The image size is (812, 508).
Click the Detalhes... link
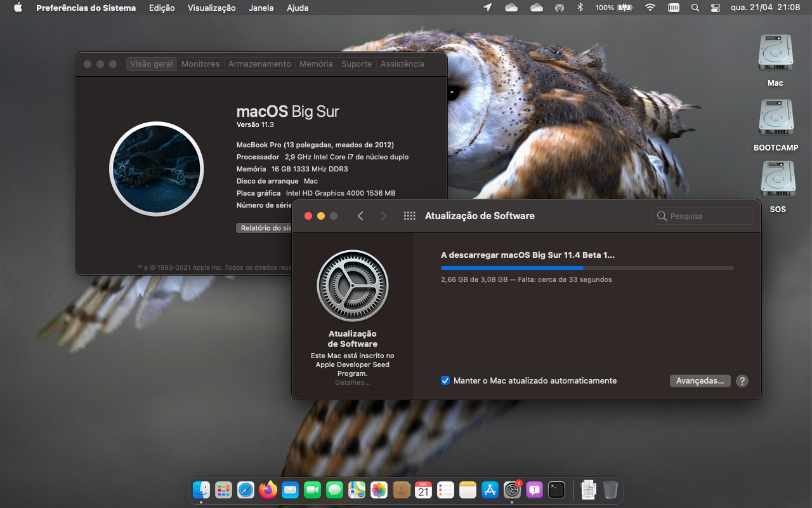352,382
